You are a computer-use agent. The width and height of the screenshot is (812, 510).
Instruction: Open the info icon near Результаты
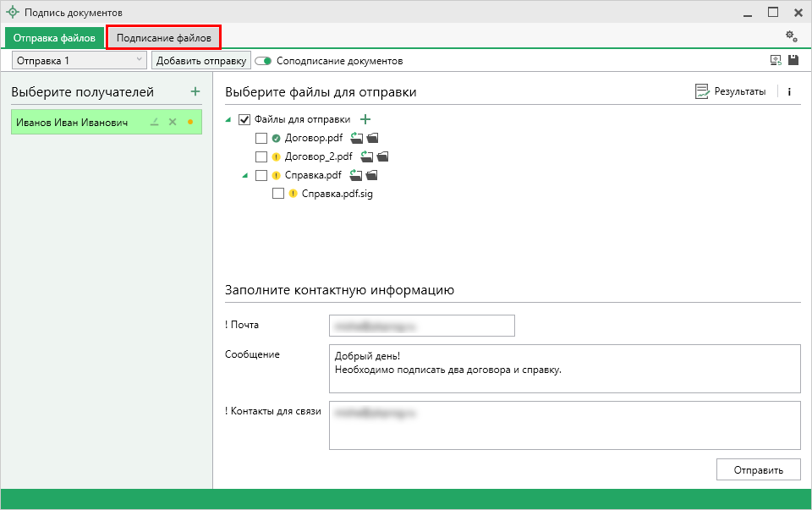(789, 91)
